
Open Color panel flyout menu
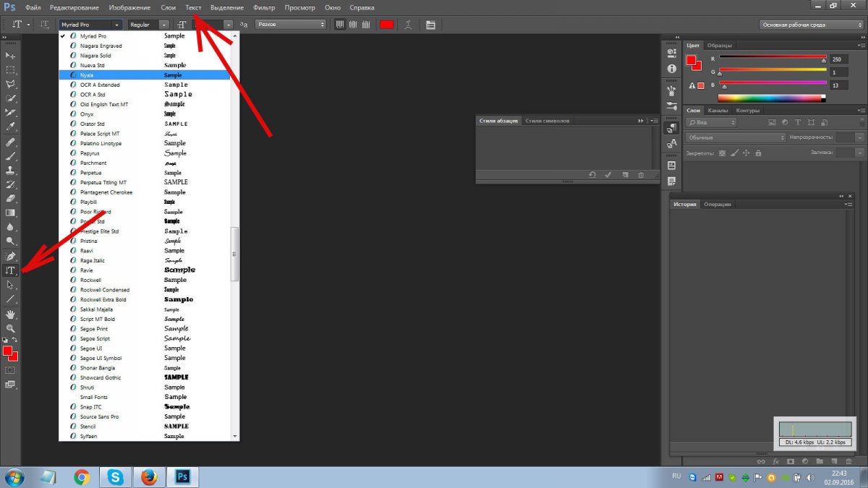861,46
